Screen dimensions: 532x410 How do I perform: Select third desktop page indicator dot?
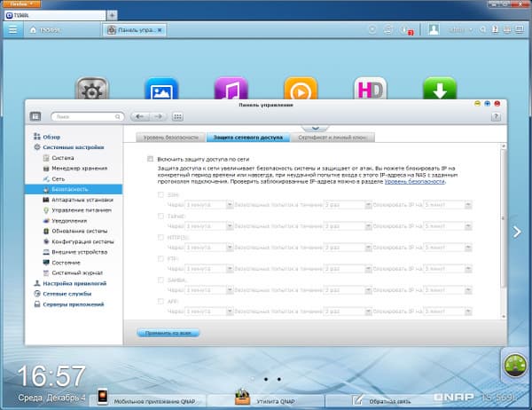point(279,379)
